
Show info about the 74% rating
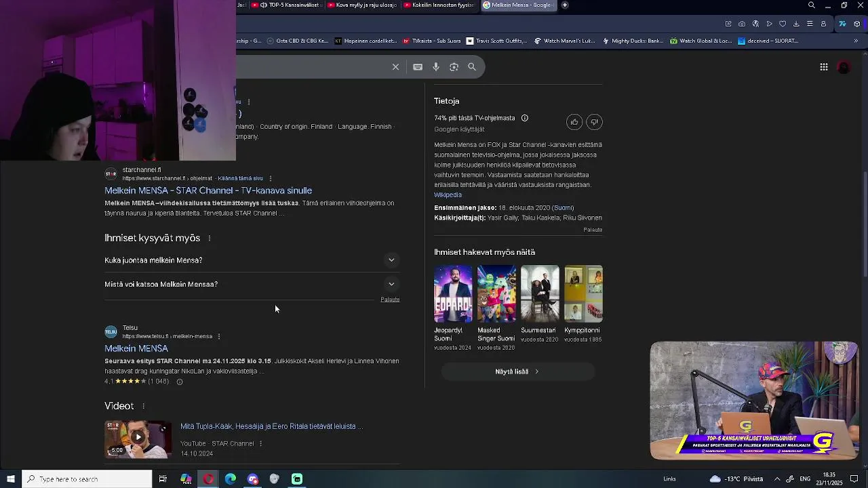click(525, 118)
